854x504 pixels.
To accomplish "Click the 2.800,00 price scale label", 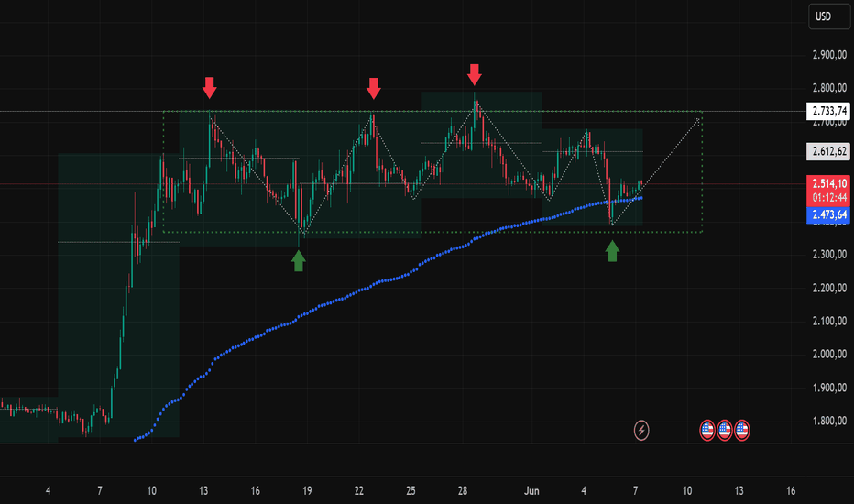I will 829,88.
